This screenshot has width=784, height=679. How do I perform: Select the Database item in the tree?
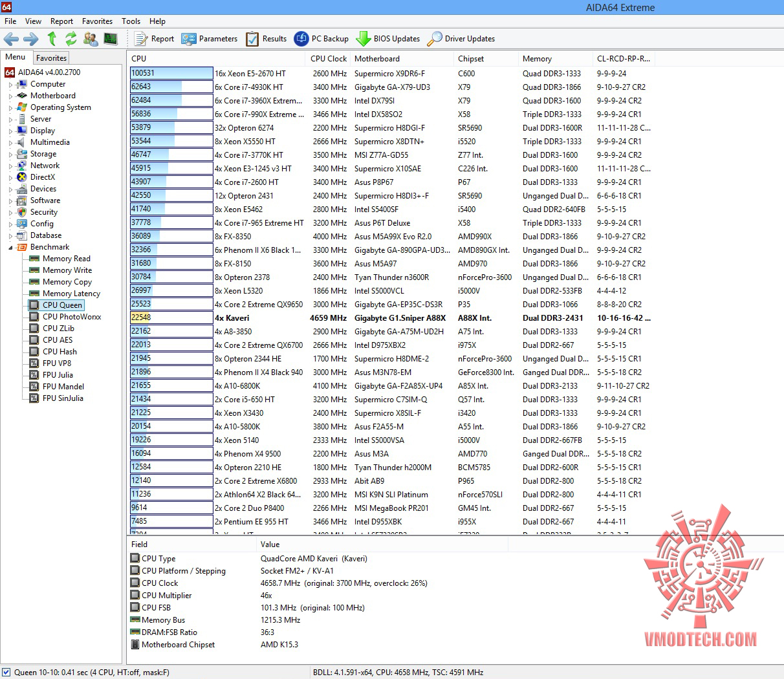coord(46,235)
